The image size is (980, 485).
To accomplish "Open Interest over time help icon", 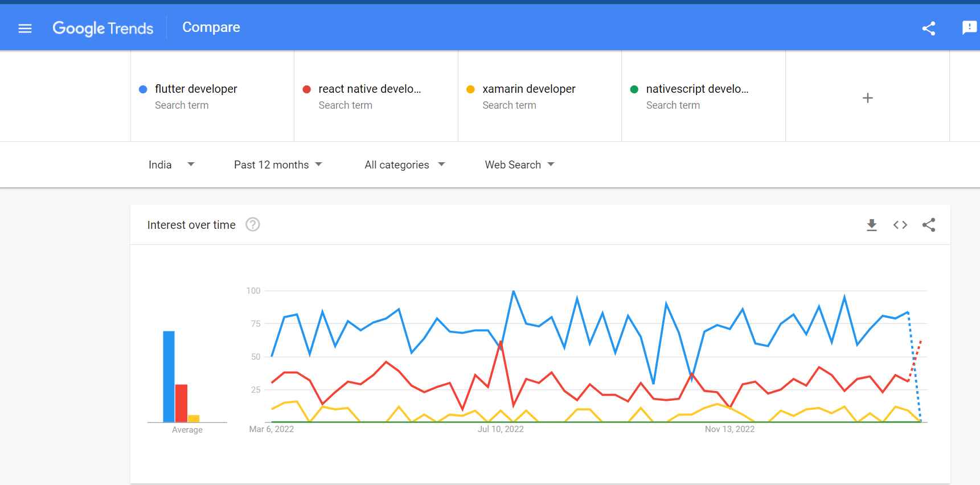I will coord(253,225).
